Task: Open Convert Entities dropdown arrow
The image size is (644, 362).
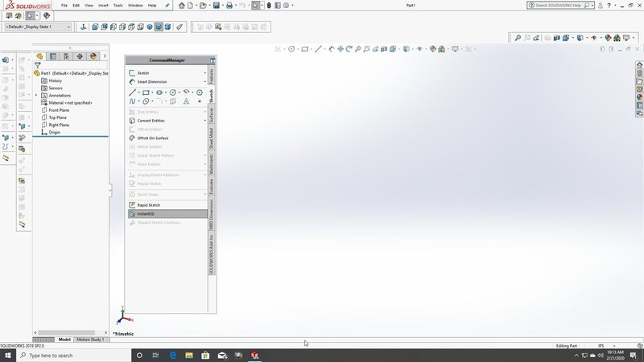Action: click(205, 121)
